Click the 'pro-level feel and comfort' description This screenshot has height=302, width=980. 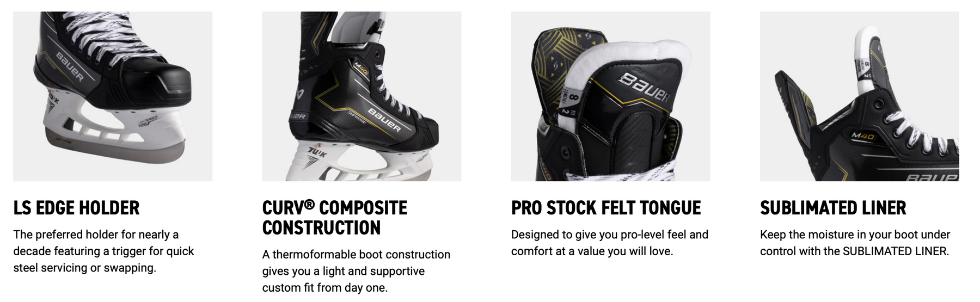[609, 243]
